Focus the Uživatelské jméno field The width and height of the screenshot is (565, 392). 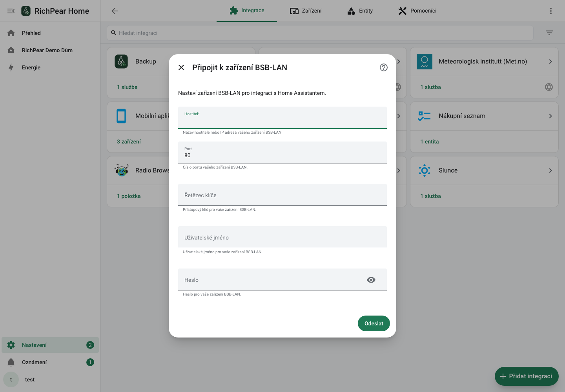282,237
